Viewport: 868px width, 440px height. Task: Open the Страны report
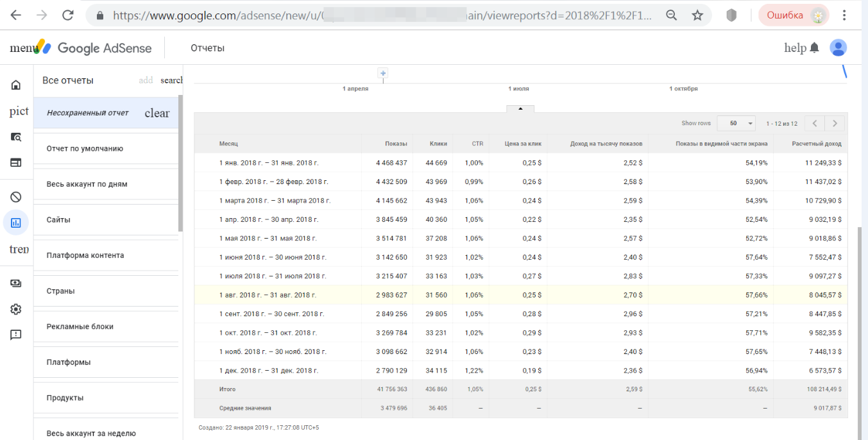point(106,291)
